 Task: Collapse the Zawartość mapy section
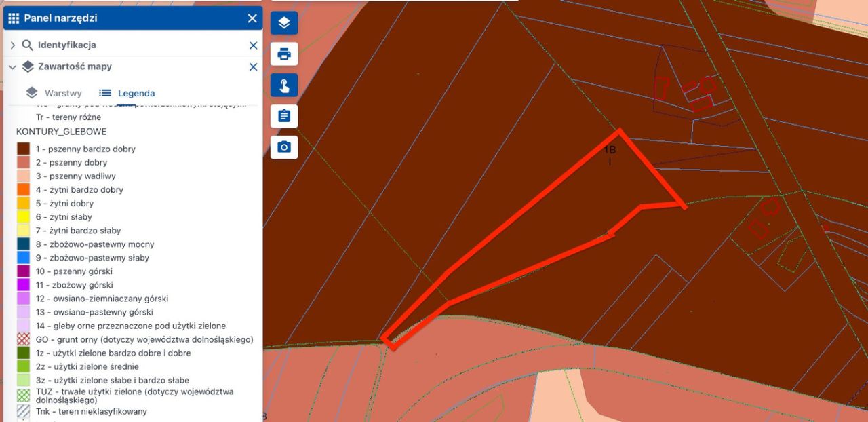pos(12,67)
